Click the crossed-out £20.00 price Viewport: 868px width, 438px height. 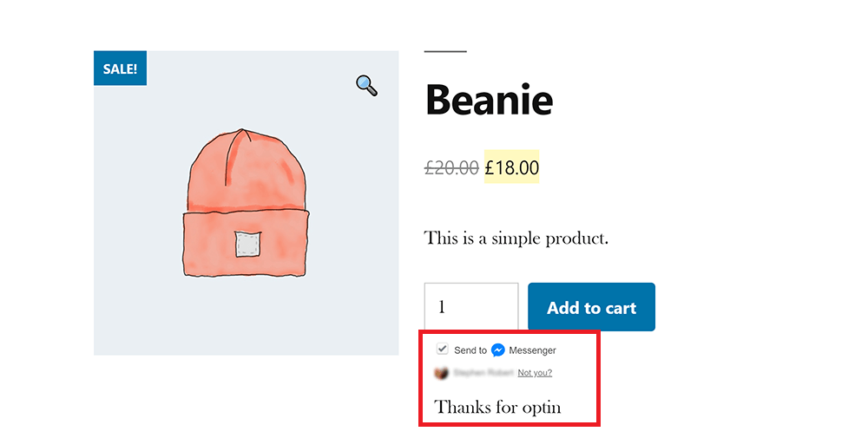click(x=451, y=167)
